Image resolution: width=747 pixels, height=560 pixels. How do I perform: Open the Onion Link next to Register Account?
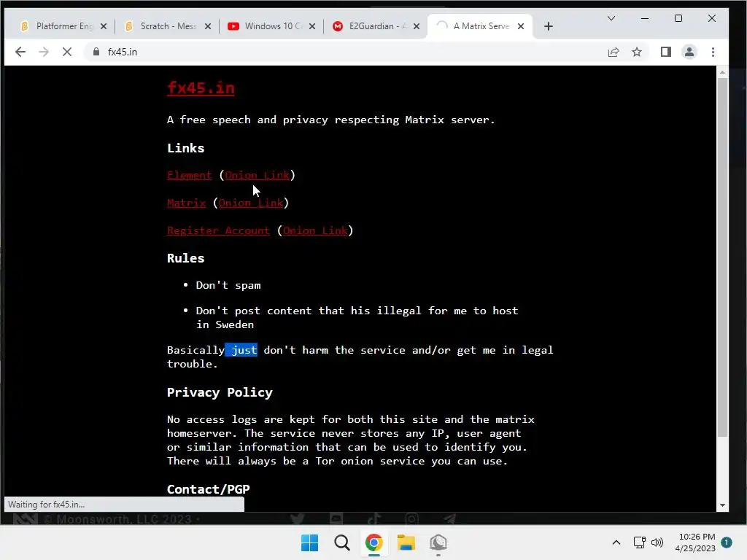315,230
